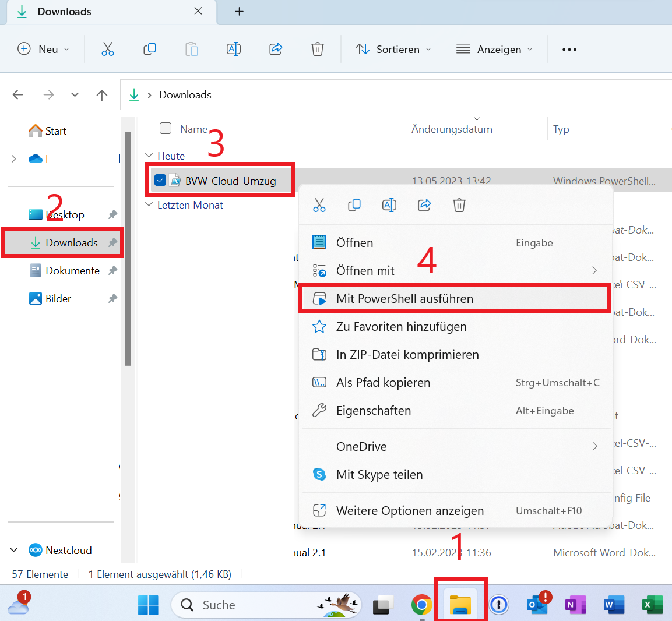Open Google Chrome from taskbar
The width and height of the screenshot is (672, 621).
tap(421, 605)
